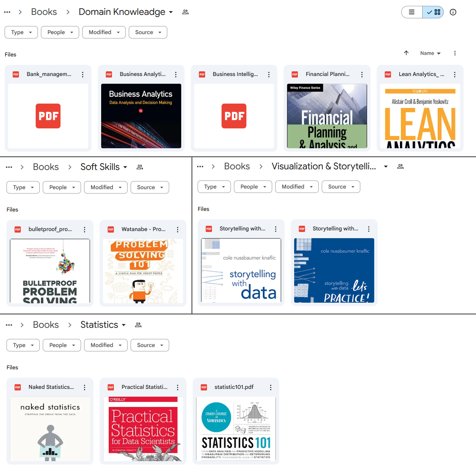Go to Books in Statistics breadcrumb
Viewport: 476px width, 472px height.
pyautogui.click(x=46, y=325)
